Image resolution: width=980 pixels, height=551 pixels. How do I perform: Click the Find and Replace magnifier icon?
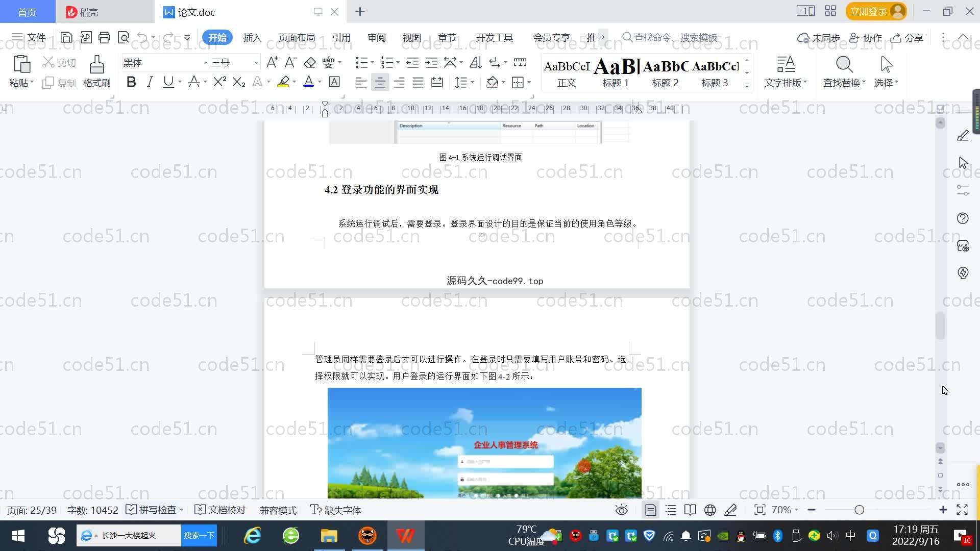click(x=844, y=65)
